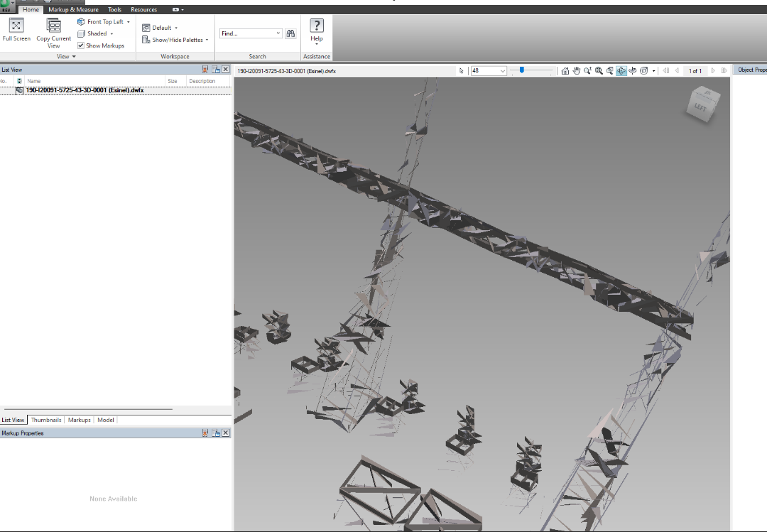This screenshot has height=532, width=767.
Task: Open Show/Hide Palettes menu
Action: click(176, 40)
